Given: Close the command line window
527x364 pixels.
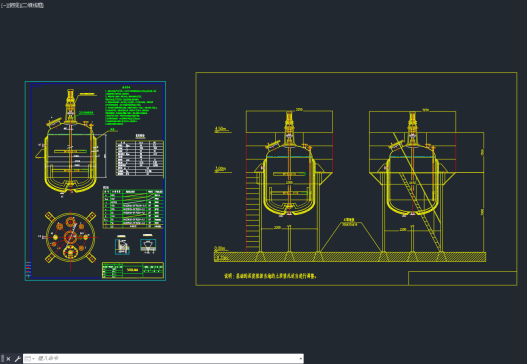Looking at the screenshot, I should pos(8,359).
